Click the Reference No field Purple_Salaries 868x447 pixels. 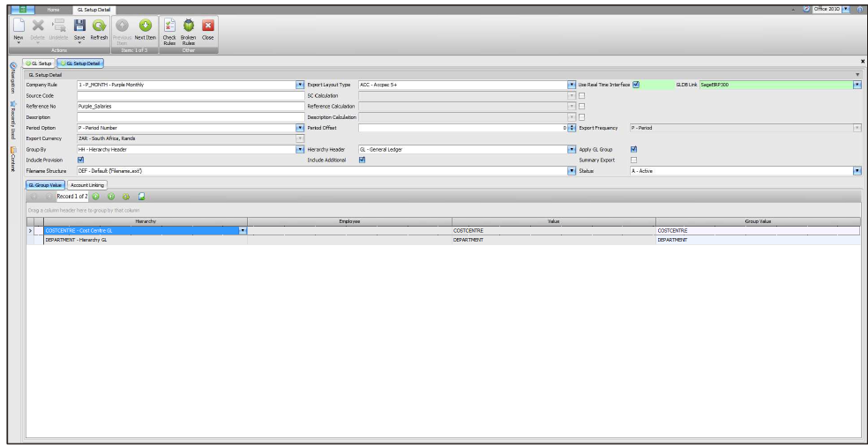click(x=191, y=106)
